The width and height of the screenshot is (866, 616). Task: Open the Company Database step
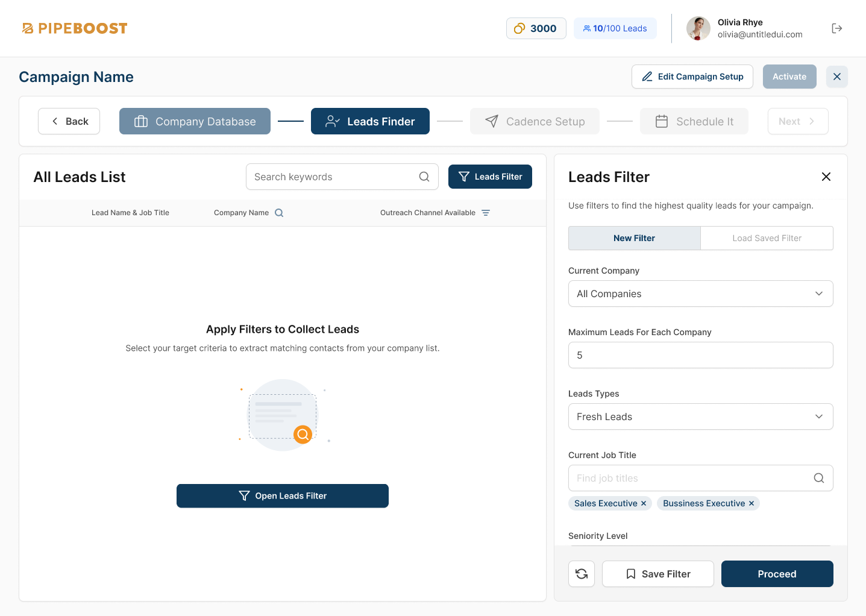pyautogui.click(x=195, y=121)
